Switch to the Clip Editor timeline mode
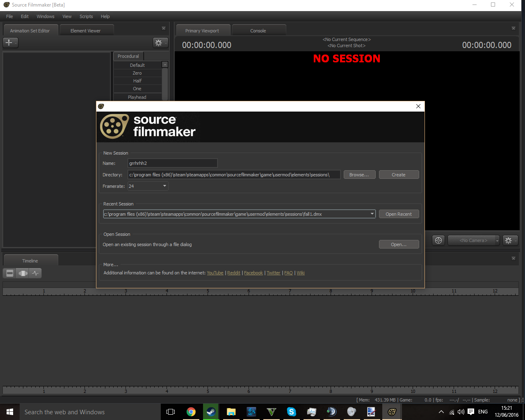The height and width of the screenshot is (420, 525). coord(10,273)
